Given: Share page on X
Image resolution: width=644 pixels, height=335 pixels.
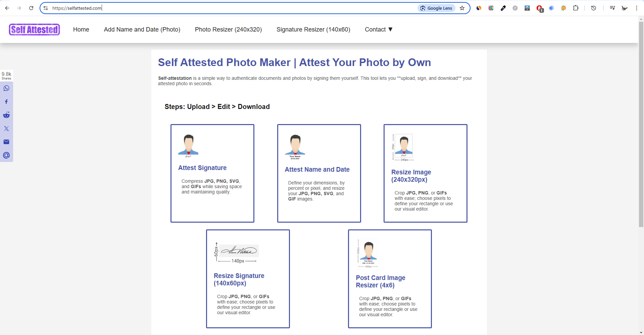Looking at the screenshot, I should click(x=6, y=128).
